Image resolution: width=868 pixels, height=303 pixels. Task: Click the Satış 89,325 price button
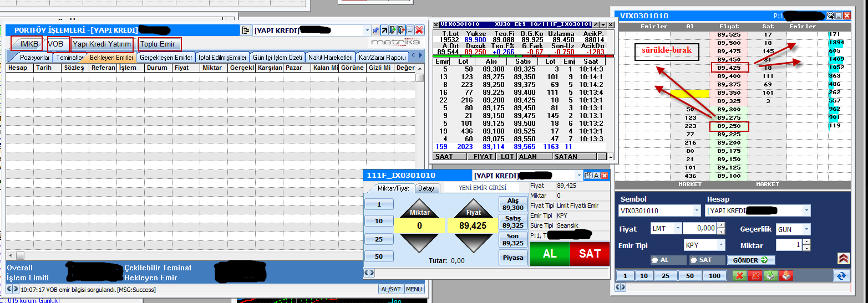tap(513, 222)
